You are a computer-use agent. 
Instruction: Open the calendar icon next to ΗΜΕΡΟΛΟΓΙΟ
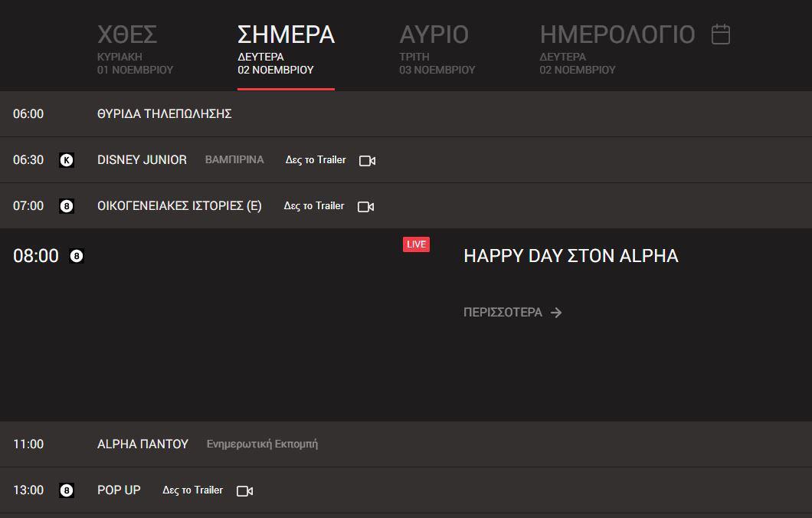pyautogui.click(x=720, y=34)
